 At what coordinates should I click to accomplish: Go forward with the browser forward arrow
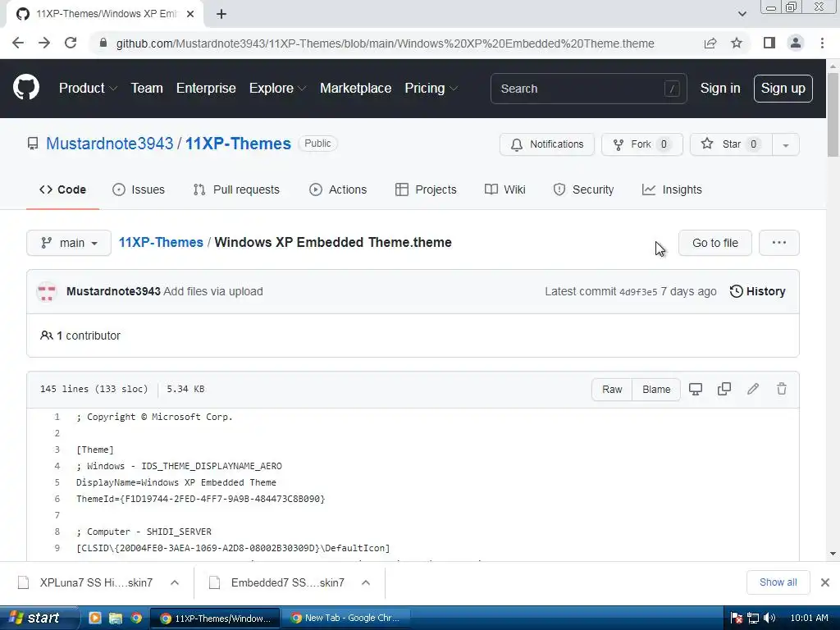(44, 43)
